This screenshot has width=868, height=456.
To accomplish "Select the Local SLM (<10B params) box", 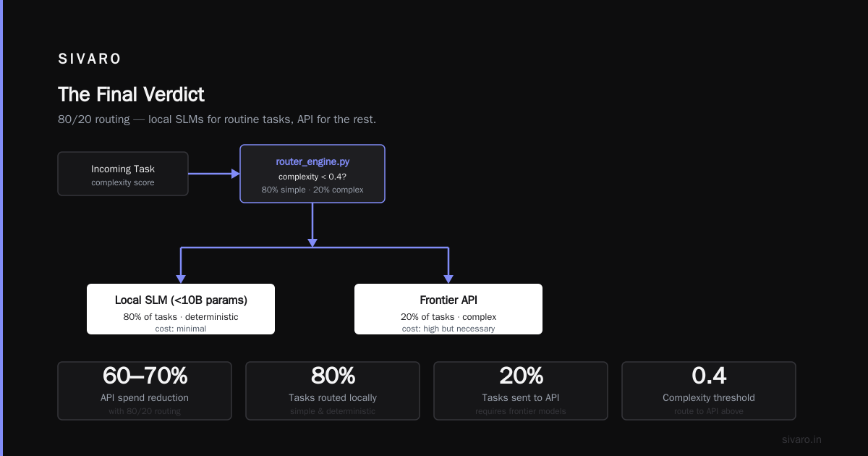I will tap(181, 309).
